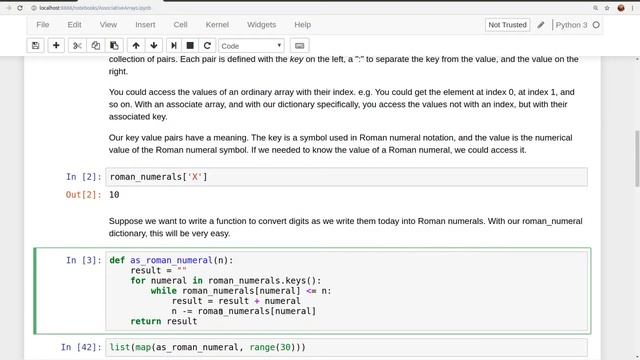Open the File menu
This screenshot has width=640, height=360.
tap(43, 25)
